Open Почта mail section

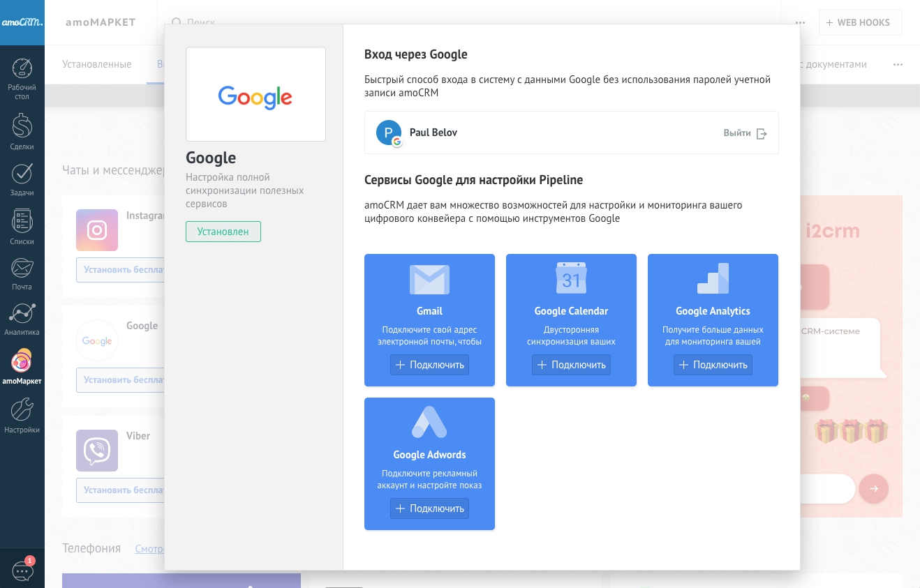tap(22, 273)
